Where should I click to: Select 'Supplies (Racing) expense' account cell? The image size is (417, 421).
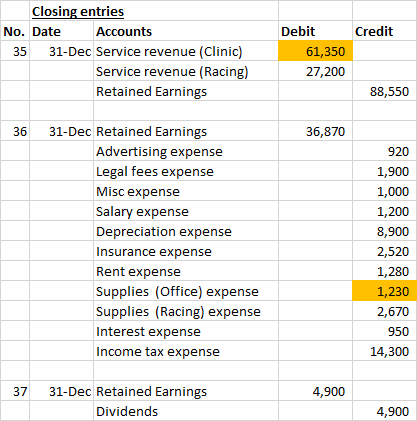186,311
